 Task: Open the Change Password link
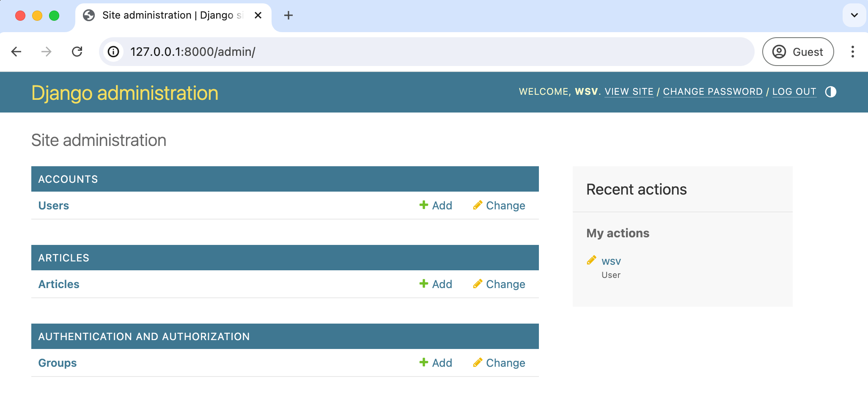713,92
